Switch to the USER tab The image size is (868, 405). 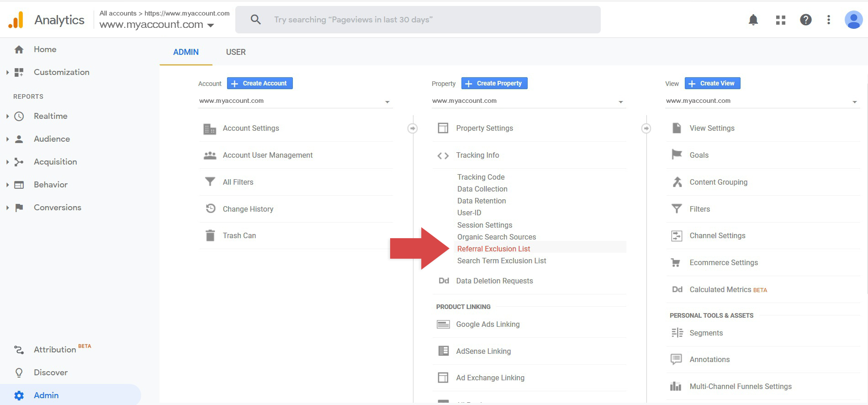(236, 52)
